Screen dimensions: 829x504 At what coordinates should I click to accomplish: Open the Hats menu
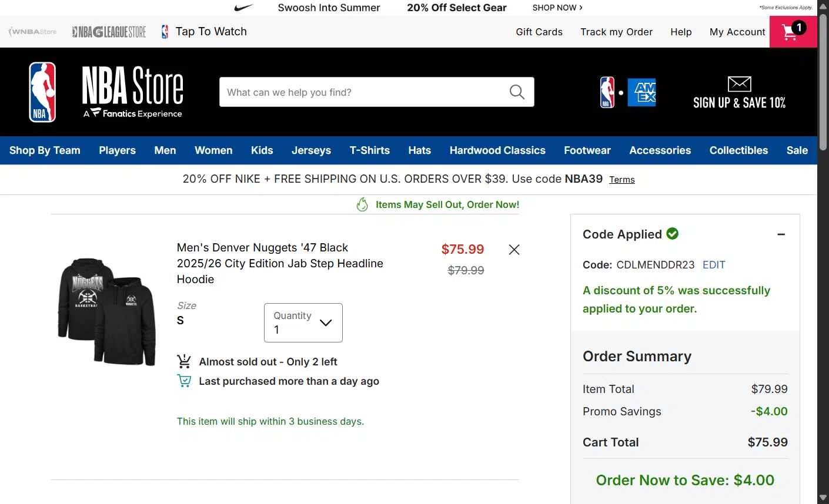420,150
